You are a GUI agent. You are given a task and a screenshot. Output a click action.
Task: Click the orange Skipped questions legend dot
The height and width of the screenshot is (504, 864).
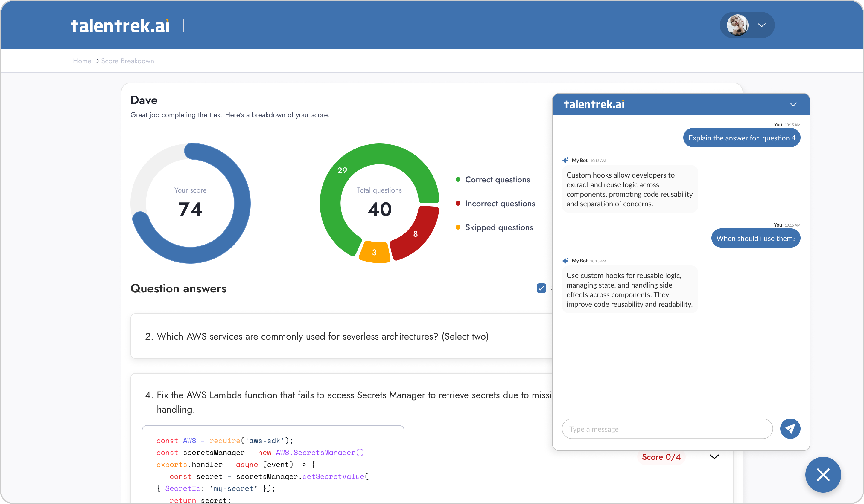[458, 227]
